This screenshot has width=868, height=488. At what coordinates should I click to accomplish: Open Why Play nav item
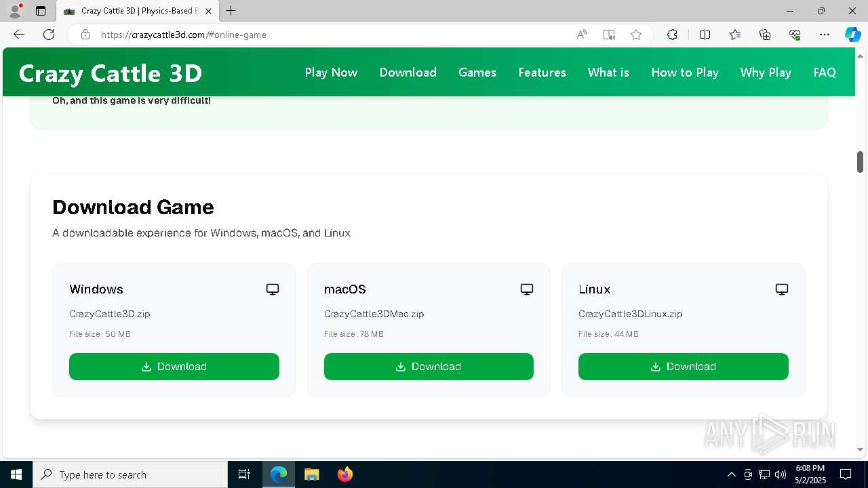click(766, 73)
